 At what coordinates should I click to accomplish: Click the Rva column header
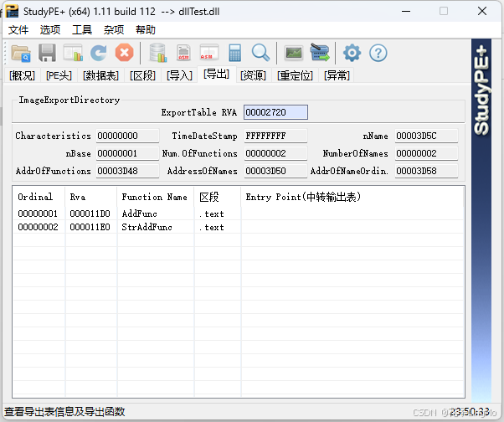coord(91,197)
